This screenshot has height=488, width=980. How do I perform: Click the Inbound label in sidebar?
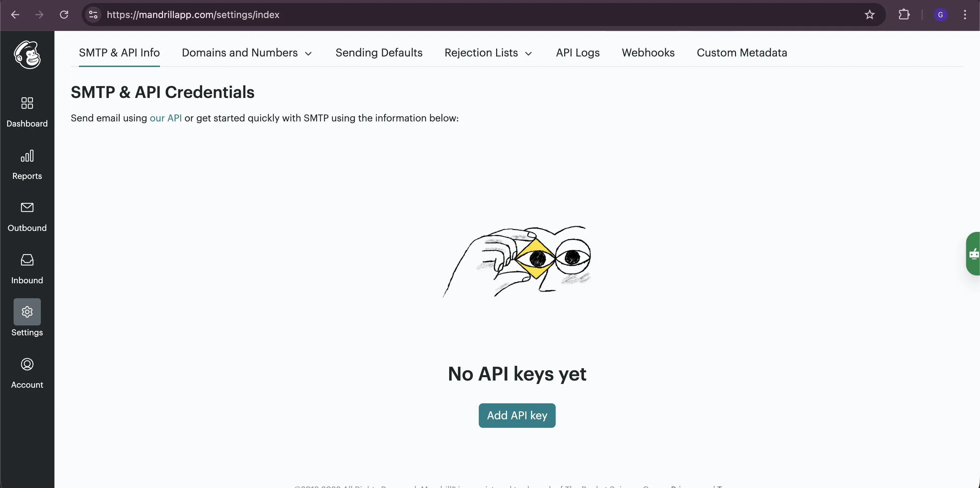click(x=27, y=281)
